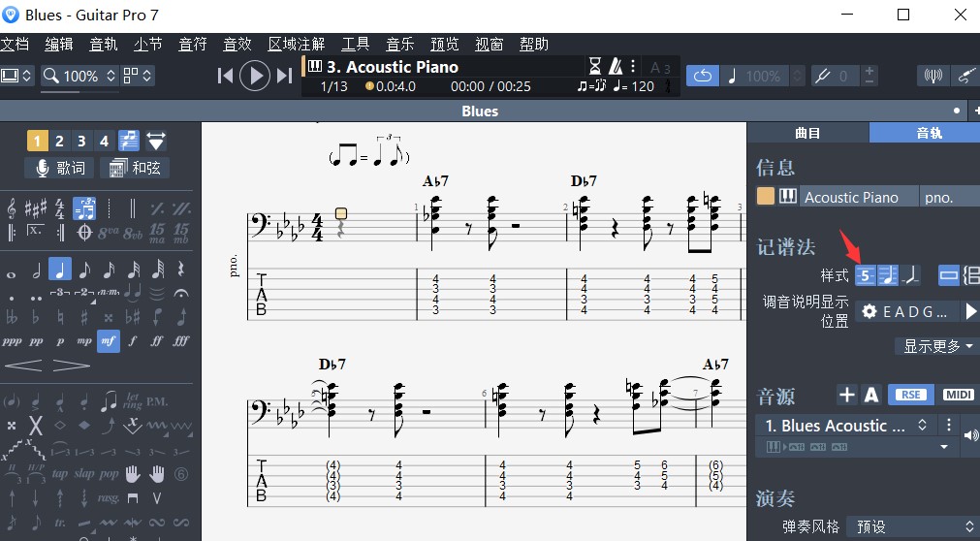Switch to the 曲目 tab
Viewport: 980px width, 541px height.
807,133
